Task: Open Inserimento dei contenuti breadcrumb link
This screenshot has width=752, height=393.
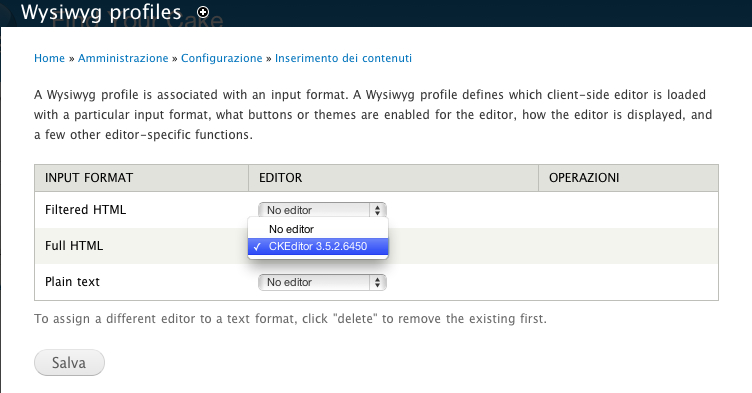Action: click(x=343, y=58)
